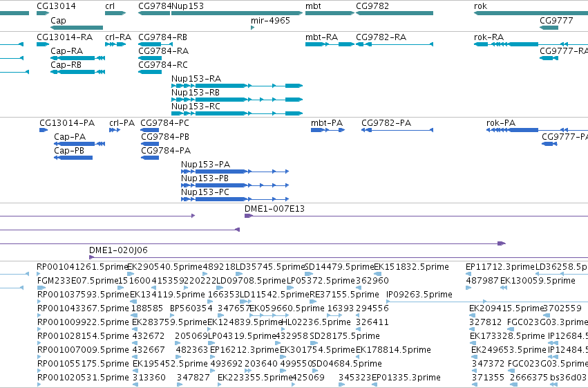588x388 pixels.
Task: Click transcript CG9784-RB
Action: point(163,37)
